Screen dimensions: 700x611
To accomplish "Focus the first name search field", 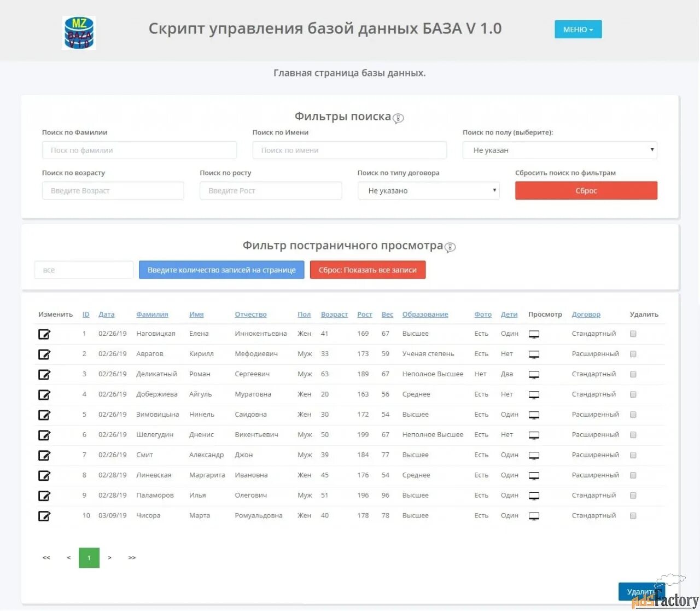I will coord(349,150).
